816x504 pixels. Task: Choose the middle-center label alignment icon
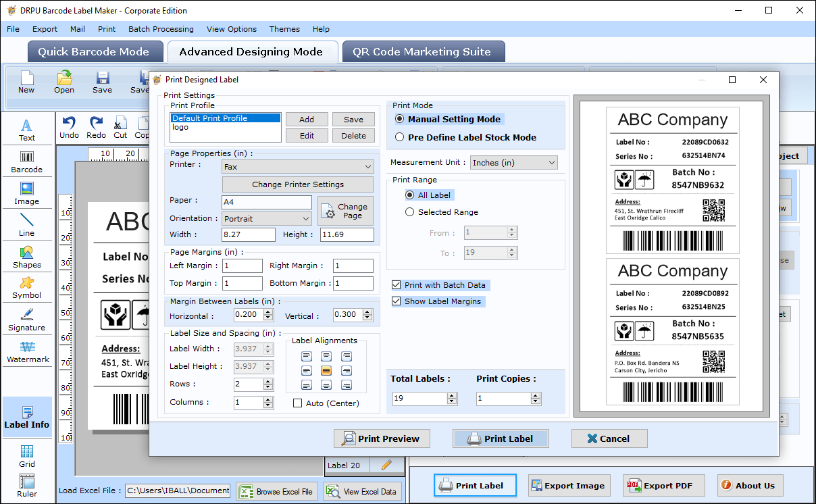coord(326,371)
